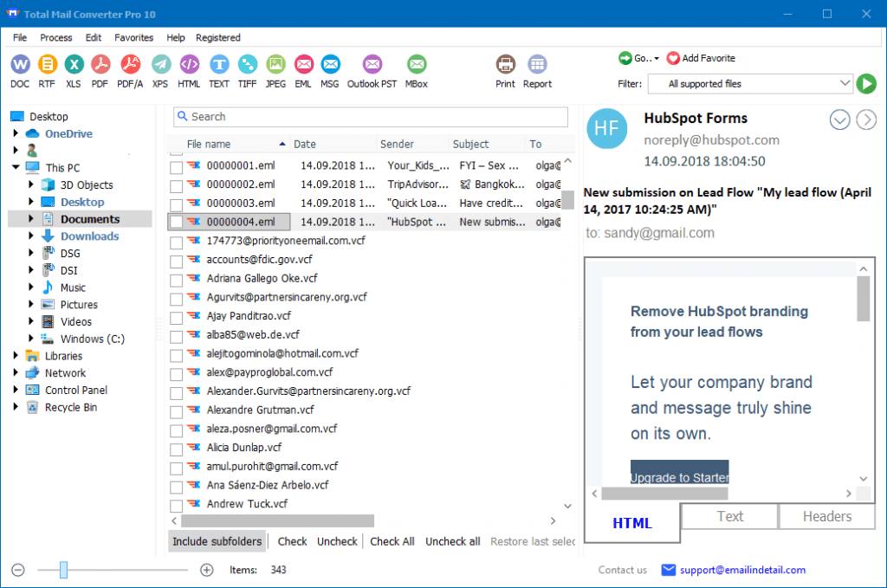The image size is (887, 588).
Task: Open the Process menu
Action: click(x=55, y=37)
